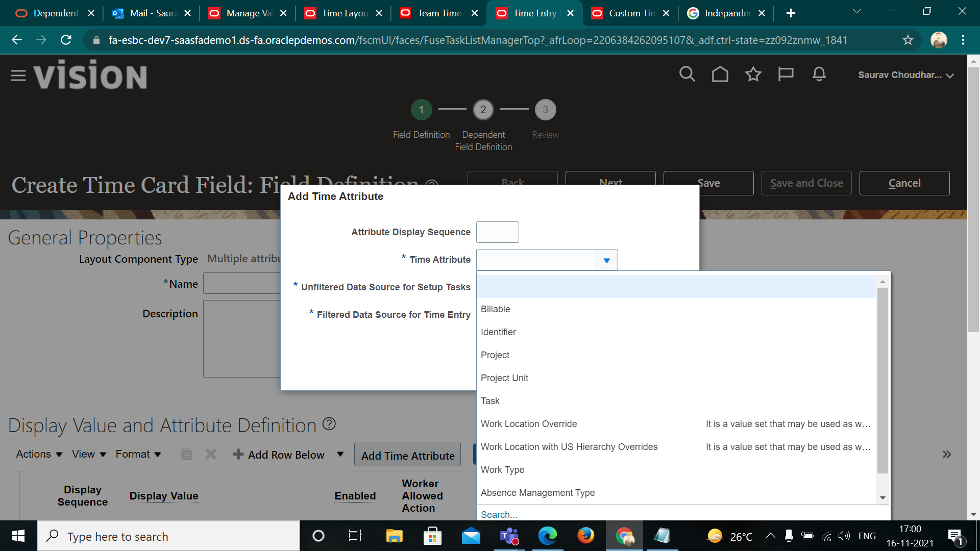Open Saurav Choudhary user menu
This screenshot has height=551, width=980.
pyautogui.click(x=906, y=75)
